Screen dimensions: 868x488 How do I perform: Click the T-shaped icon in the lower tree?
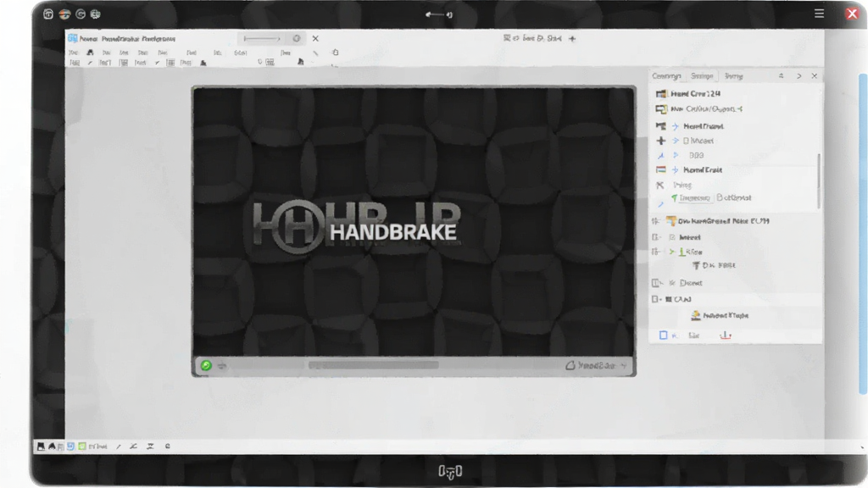click(697, 265)
